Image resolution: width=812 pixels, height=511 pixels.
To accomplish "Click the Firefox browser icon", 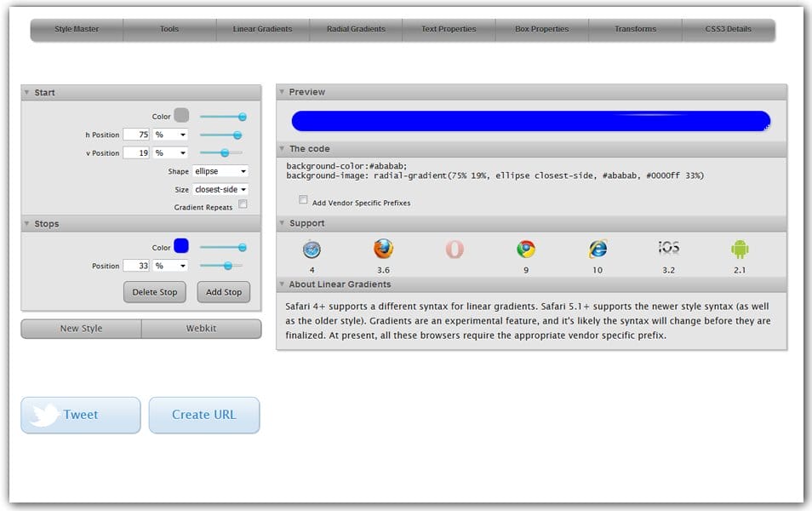I will [x=384, y=250].
